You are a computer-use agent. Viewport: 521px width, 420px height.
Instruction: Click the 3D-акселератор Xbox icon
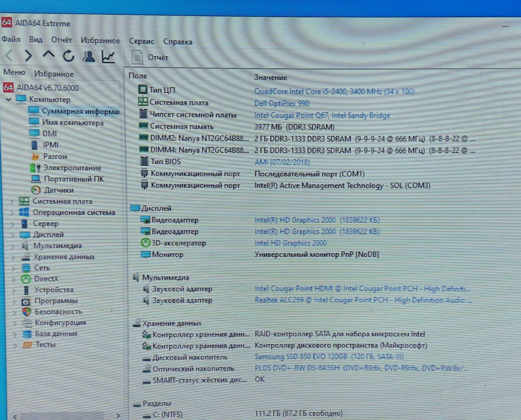(x=145, y=243)
